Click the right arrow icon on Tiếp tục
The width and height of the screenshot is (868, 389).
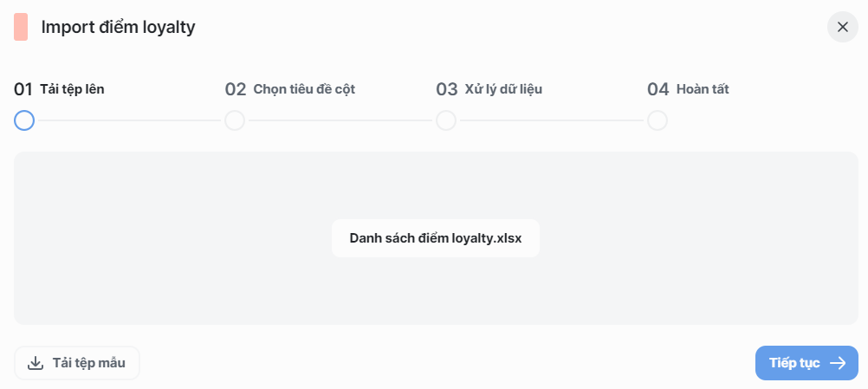coord(838,363)
